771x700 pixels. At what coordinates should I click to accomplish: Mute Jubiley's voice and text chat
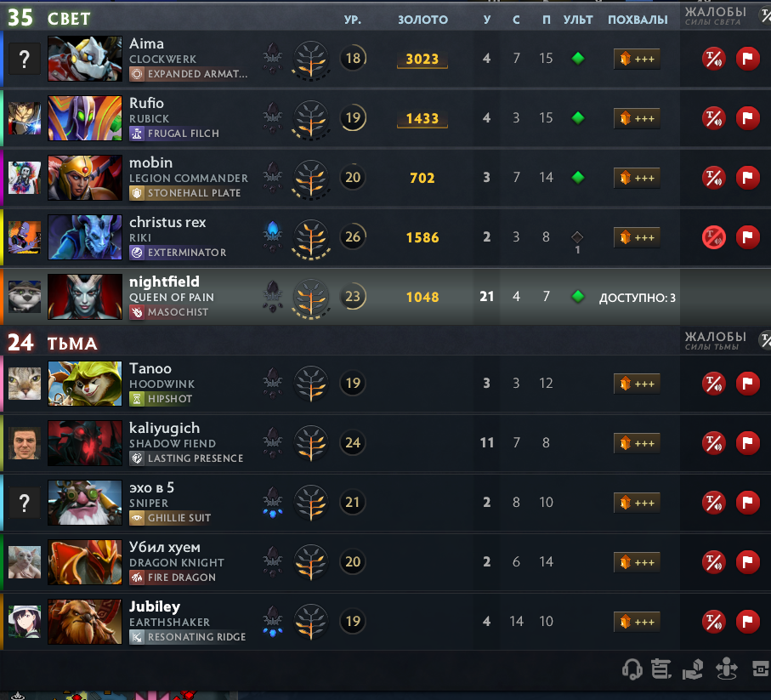click(713, 621)
